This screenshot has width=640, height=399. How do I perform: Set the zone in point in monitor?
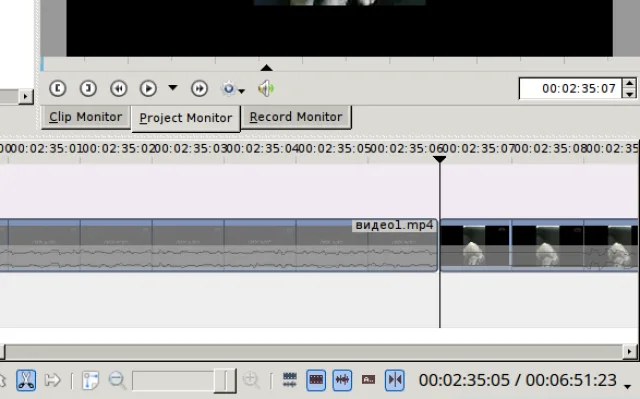coord(58,89)
